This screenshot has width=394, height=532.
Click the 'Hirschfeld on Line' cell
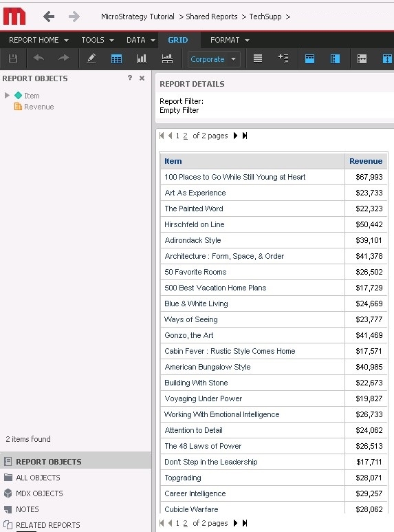(x=252, y=224)
